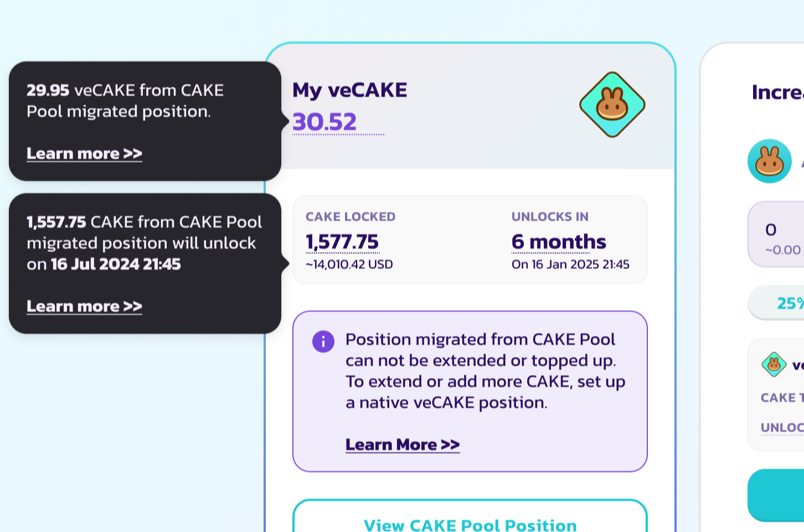Click the ~14,010.42 USD value text
The image size is (804, 532).
[x=349, y=265]
